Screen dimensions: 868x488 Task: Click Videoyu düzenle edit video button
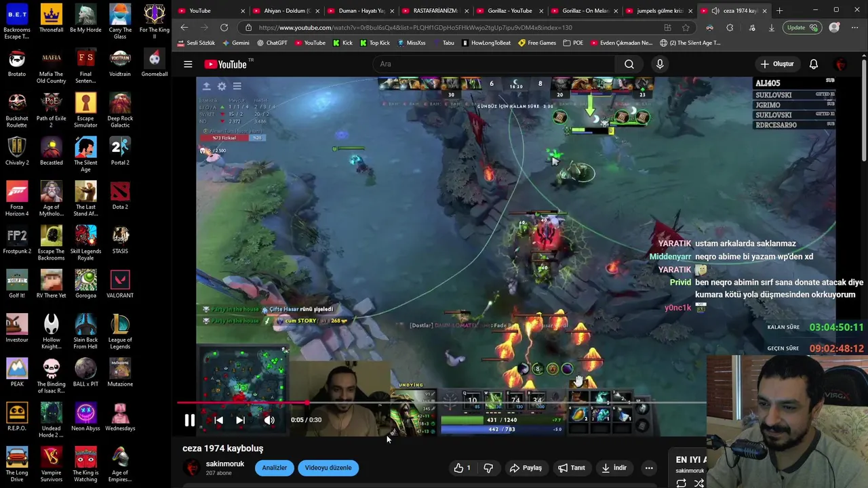[328, 468]
